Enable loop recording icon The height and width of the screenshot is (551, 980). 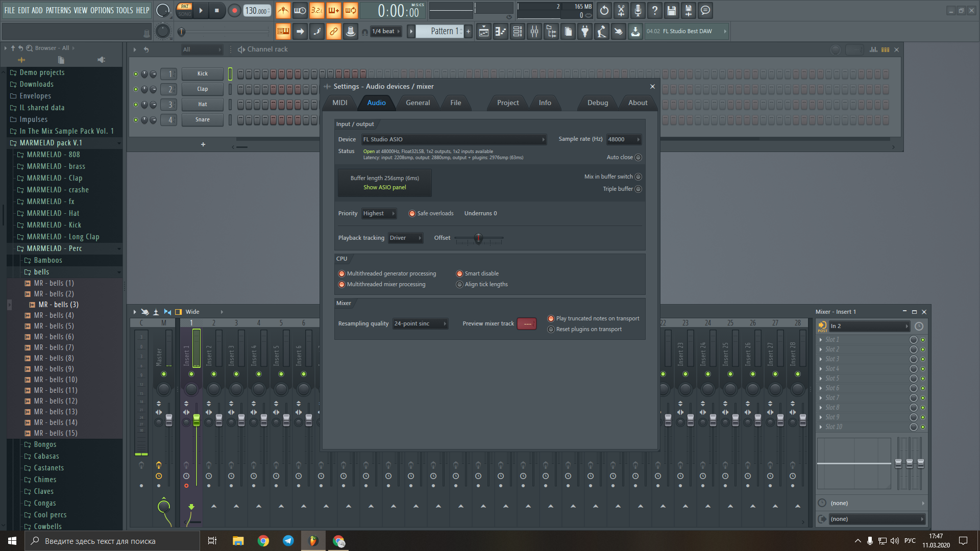(351, 10)
